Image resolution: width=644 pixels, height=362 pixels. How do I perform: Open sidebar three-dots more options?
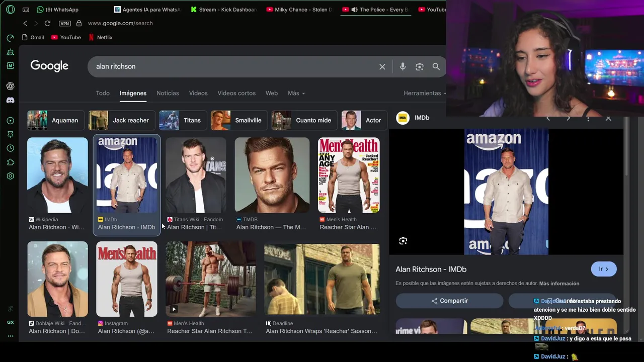tap(10, 336)
